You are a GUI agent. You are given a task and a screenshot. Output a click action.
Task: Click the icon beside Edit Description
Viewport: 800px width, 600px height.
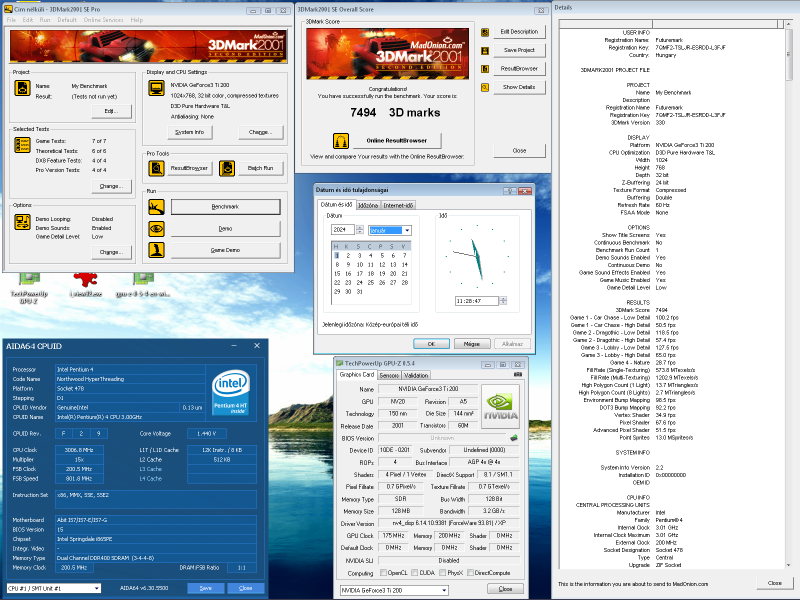(485, 32)
